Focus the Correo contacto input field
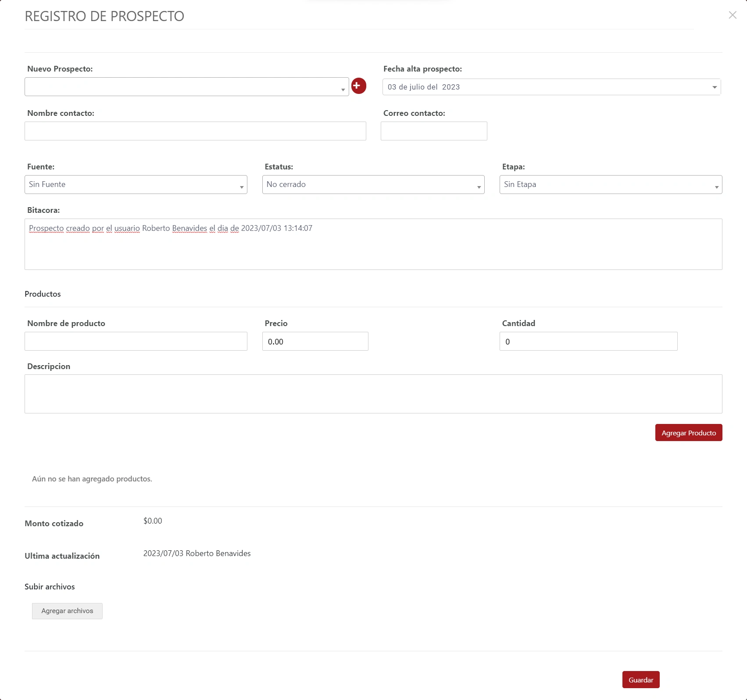The width and height of the screenshot is (747, 700). point(434,131)
